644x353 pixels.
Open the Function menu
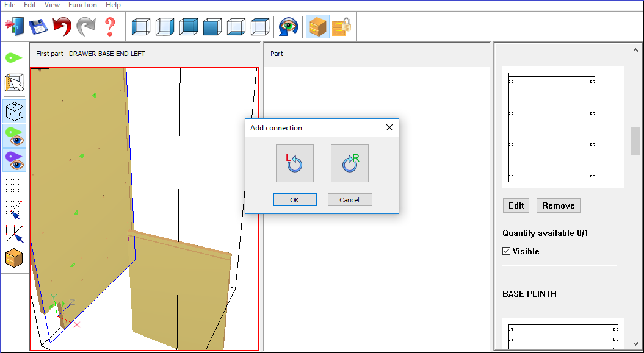82,5
